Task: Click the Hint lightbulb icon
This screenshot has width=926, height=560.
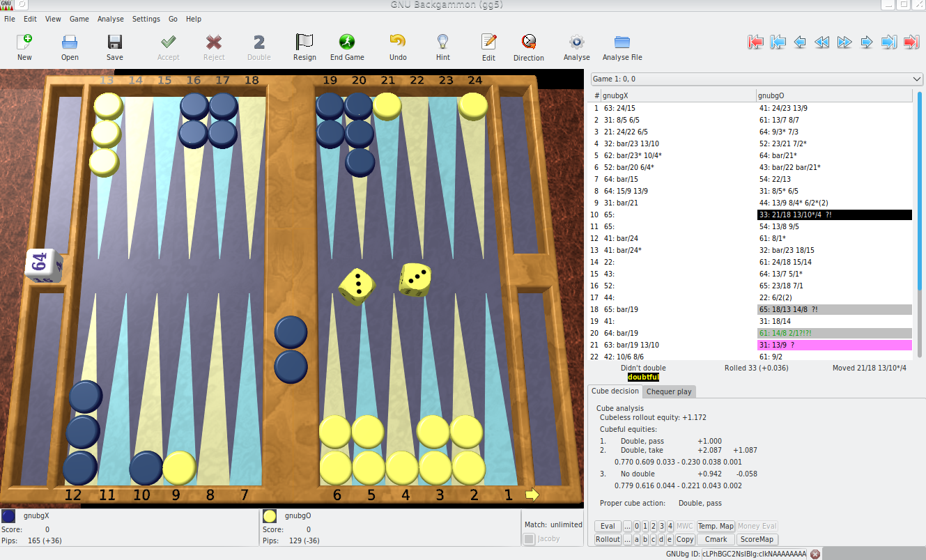Action: 442,42
